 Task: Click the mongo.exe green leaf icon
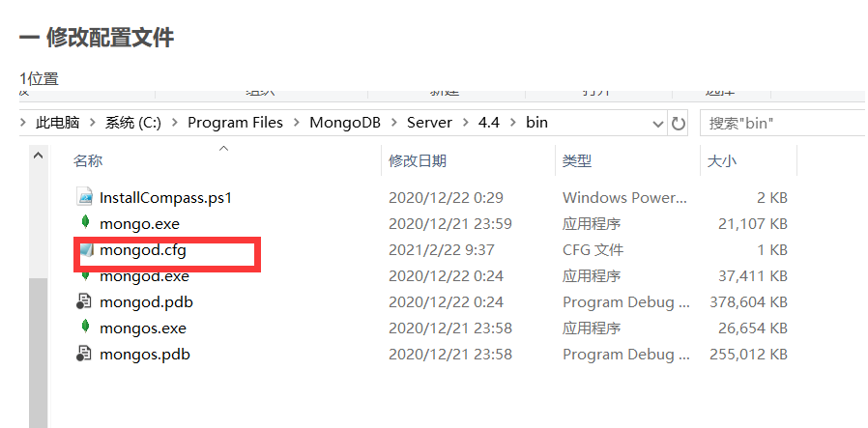[x=85, y=222]
